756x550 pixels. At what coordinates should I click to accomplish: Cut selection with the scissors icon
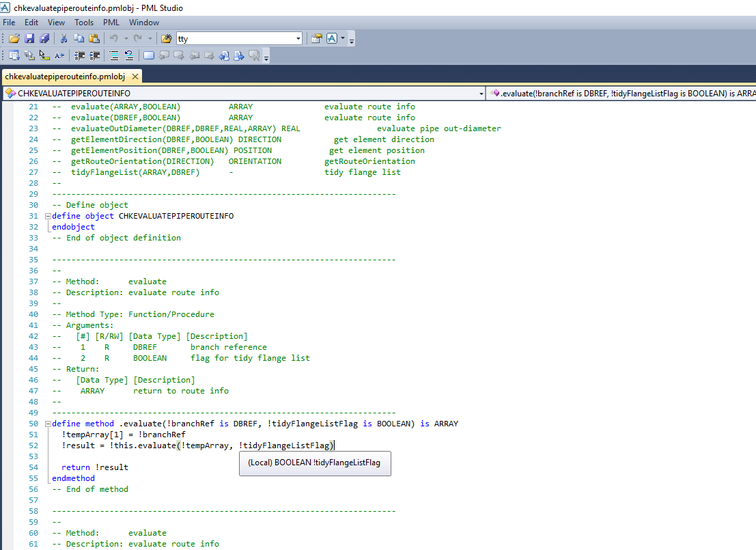63,38
